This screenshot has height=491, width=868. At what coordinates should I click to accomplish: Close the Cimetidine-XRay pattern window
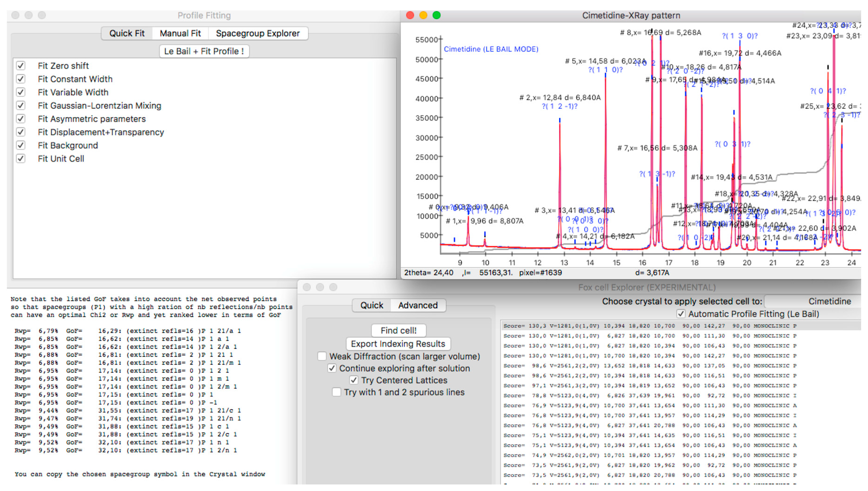410,15
